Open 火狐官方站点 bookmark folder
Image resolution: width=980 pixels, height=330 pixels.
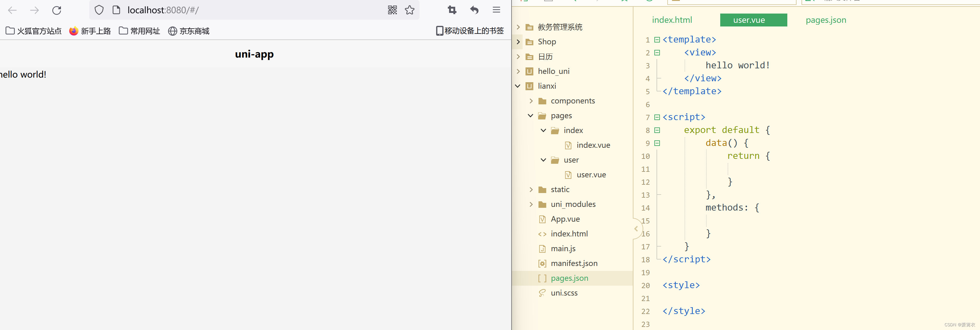(34, 31)
